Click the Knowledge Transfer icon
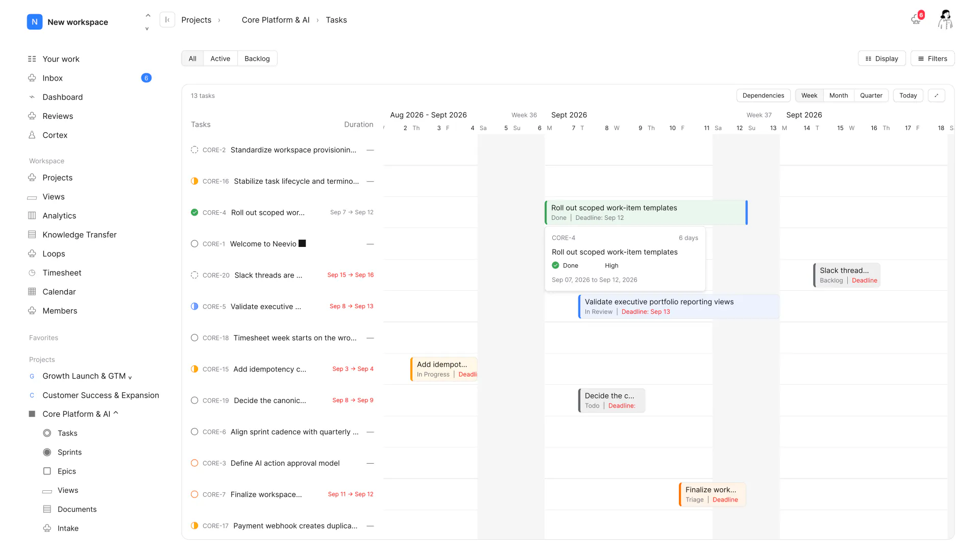The image size is (980, 551). click(32, 235)
